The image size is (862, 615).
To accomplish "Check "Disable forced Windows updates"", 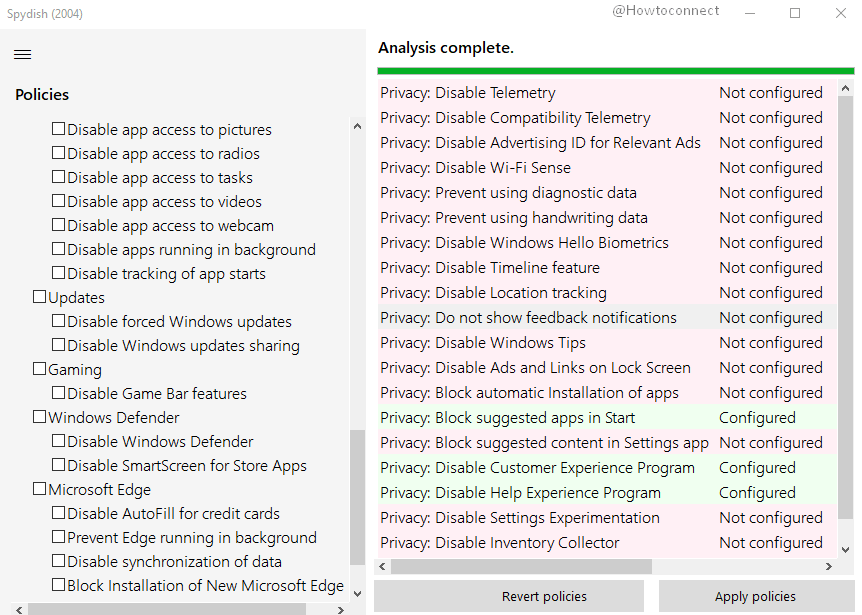I will (58, 321).
